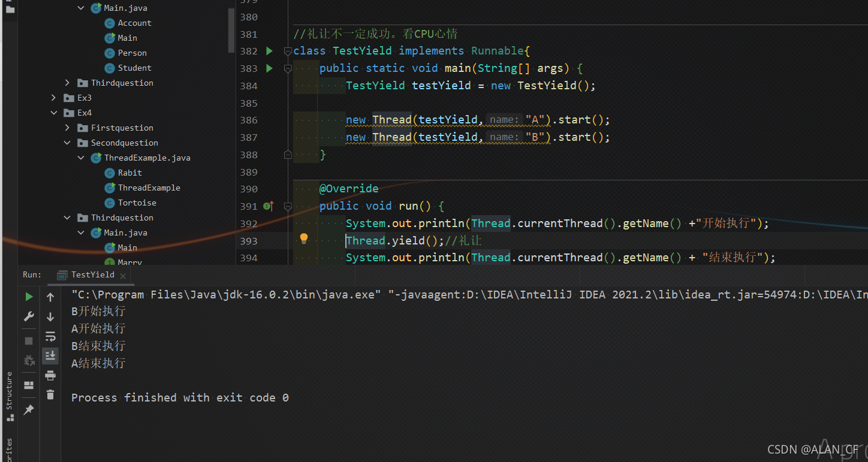The height and width of the screenshot is (462, 868).
Task: Click the "A" string on line 386
Action: pyautogui.click(x=535, y=120)
